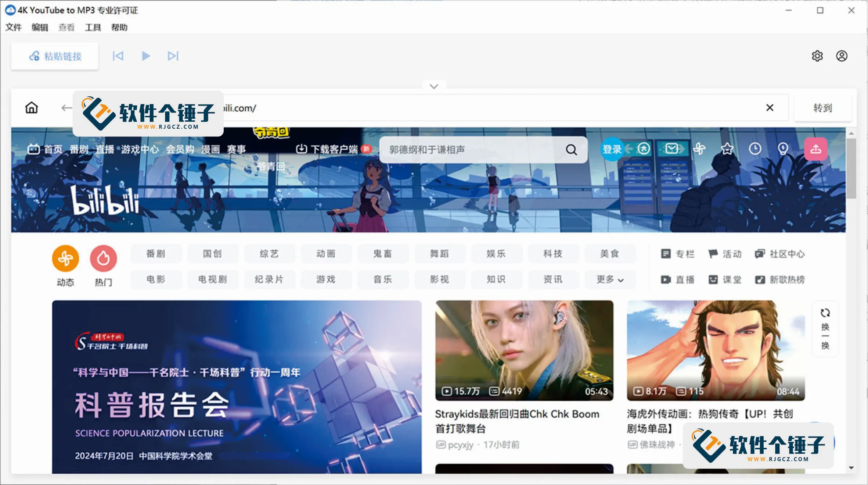Open the 动态 fan icon in header
This screenshot has width=868, height=485.
click(x=699, y=149)
